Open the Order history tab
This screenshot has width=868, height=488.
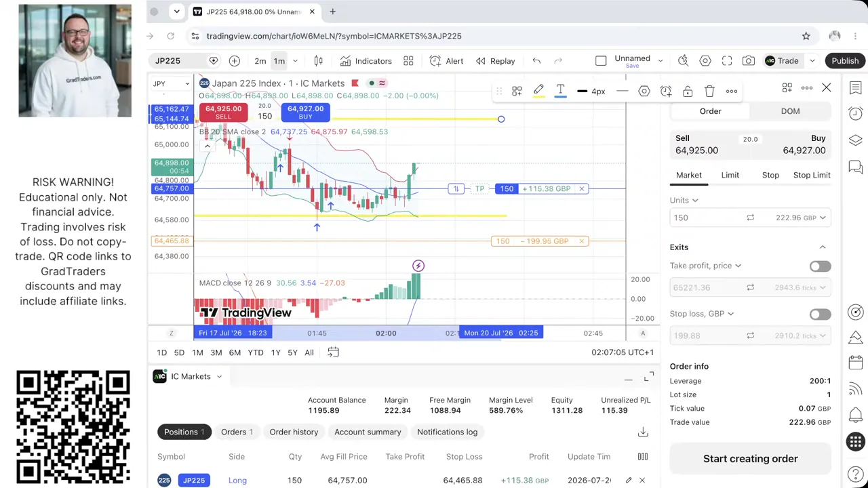click(x=294, y=432)
